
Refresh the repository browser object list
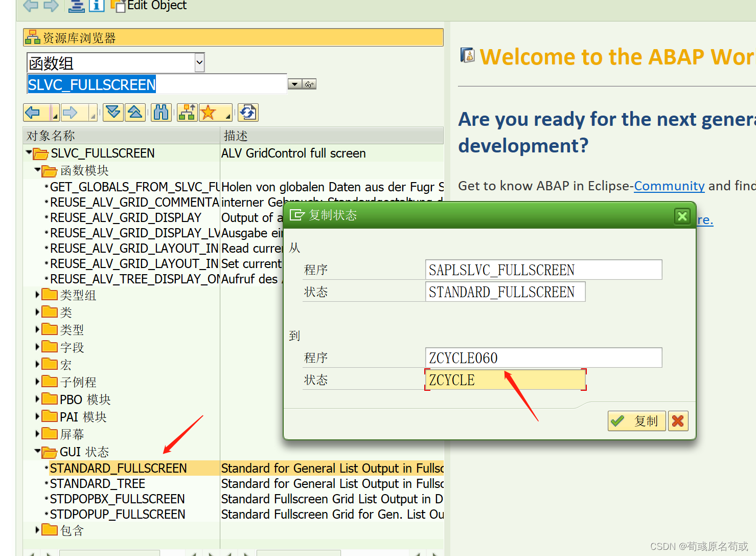click(x=248, y=112)
